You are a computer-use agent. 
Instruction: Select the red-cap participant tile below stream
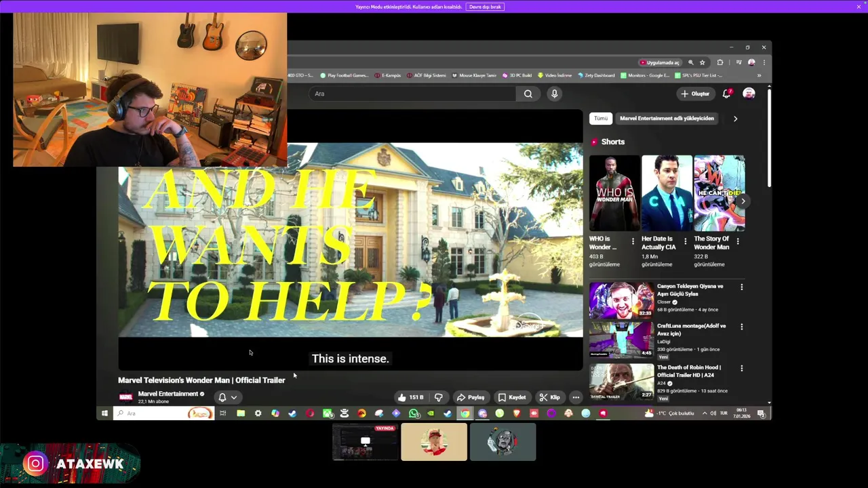pos(434,442)
